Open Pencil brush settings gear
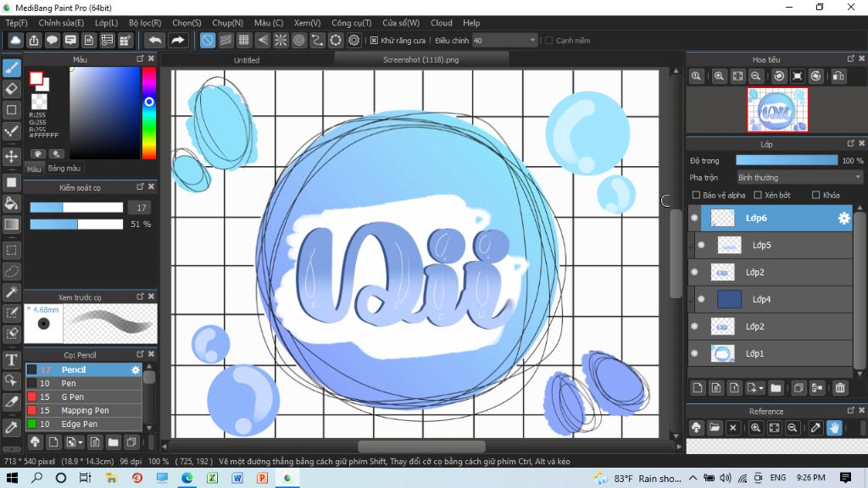The image size is (868, 488). click(x=136, y=369)
